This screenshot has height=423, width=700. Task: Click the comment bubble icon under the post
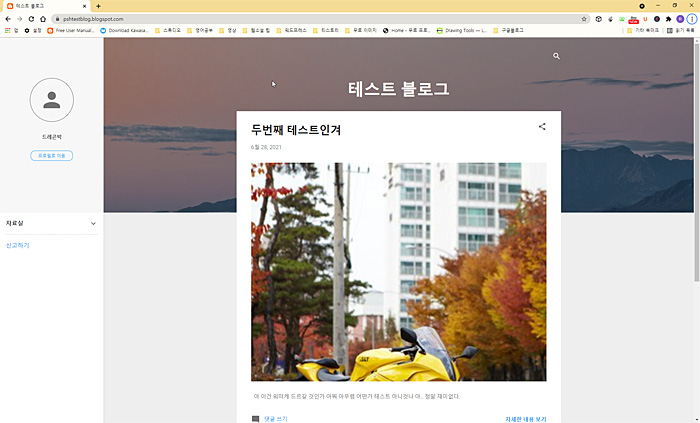(255, 419)
